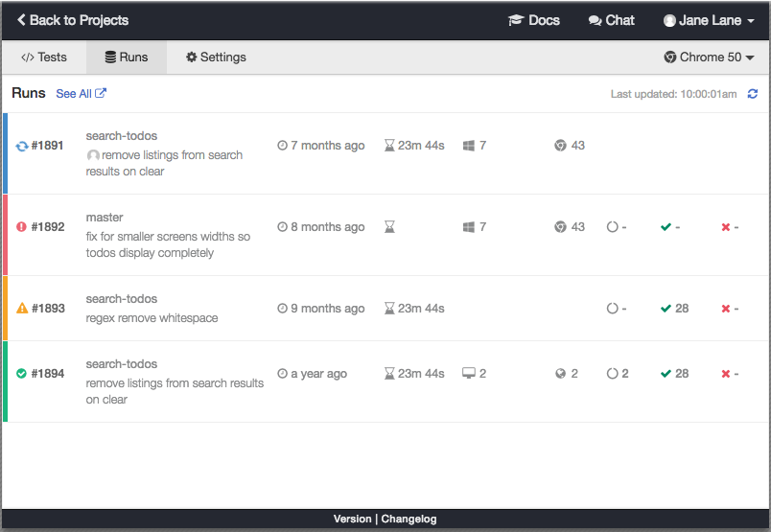Click the hourglass duration icon on run #1892
Screen dimensions: 771x532
point(389,227)
